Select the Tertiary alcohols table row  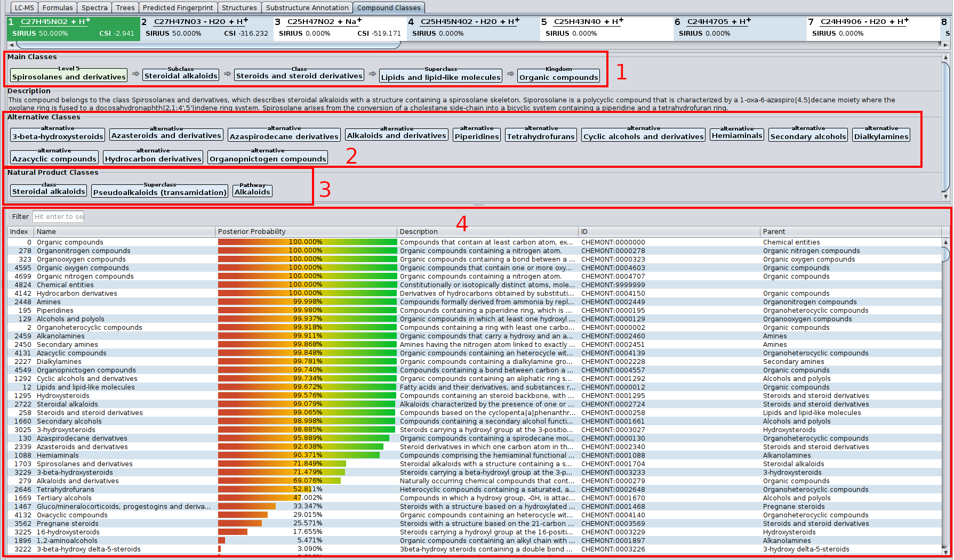[474, 498]
